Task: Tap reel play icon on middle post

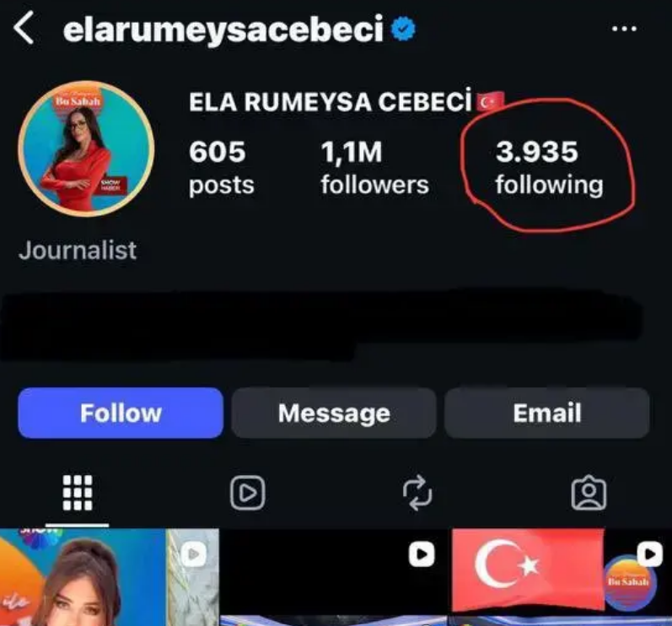Action: point(422,554)
